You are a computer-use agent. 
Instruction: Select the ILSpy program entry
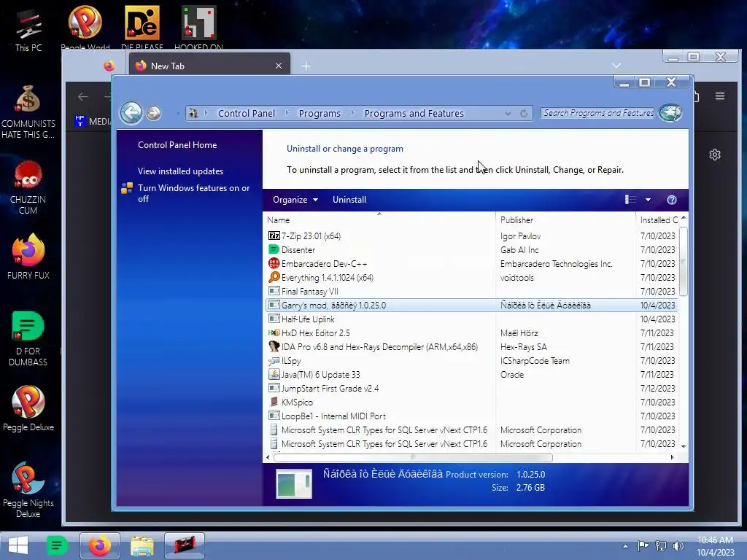tap(472, 360)
